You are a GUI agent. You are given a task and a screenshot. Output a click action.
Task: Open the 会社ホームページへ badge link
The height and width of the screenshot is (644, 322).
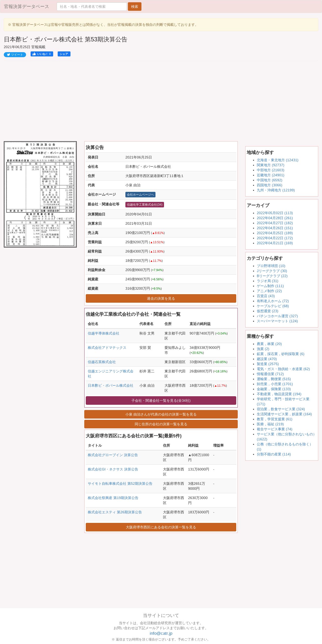140,195
